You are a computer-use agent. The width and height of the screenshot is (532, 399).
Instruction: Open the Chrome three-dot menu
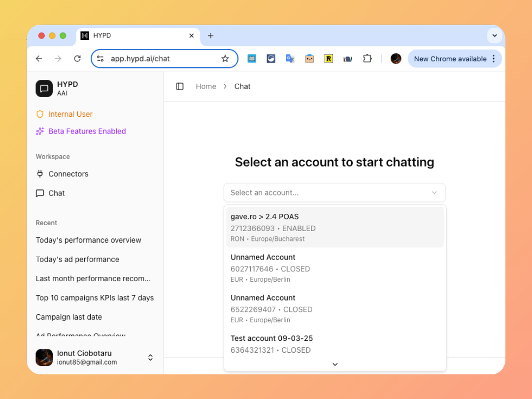point(493,58)
